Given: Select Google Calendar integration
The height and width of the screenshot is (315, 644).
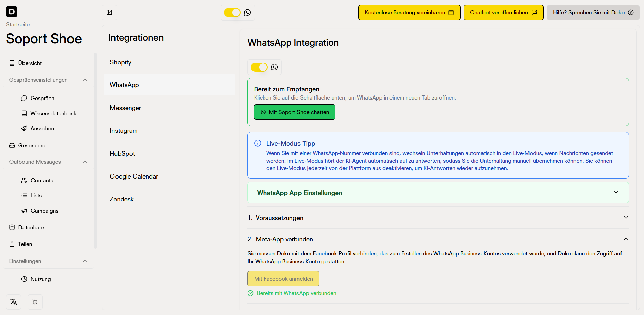Looking at the screenshot, I should [169, 176].
